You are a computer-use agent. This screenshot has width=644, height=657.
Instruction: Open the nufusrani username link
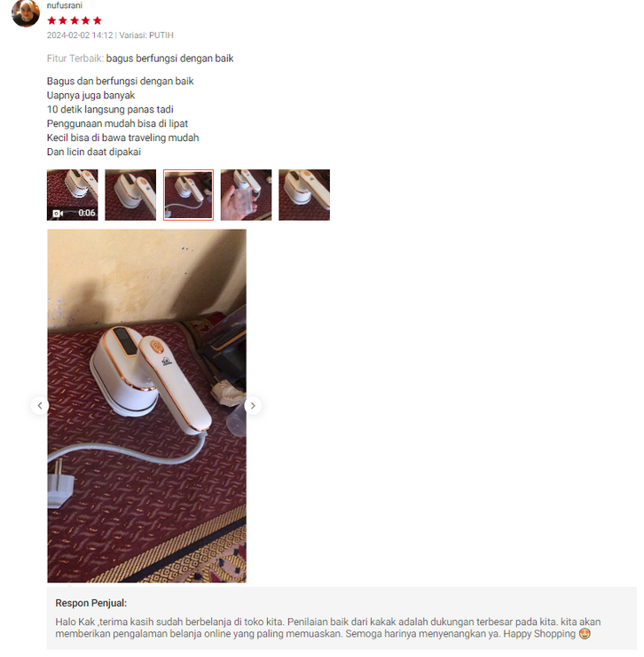(64, 5)
